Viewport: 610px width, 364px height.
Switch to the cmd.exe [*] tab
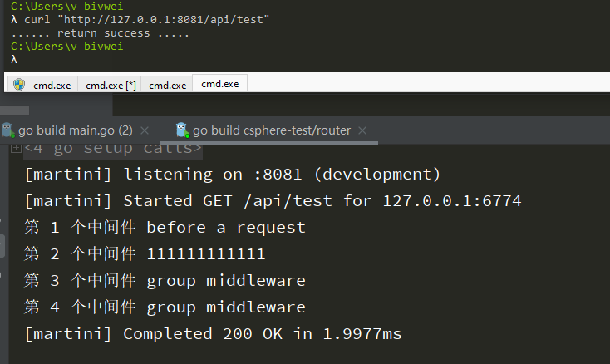click(111, 85)
